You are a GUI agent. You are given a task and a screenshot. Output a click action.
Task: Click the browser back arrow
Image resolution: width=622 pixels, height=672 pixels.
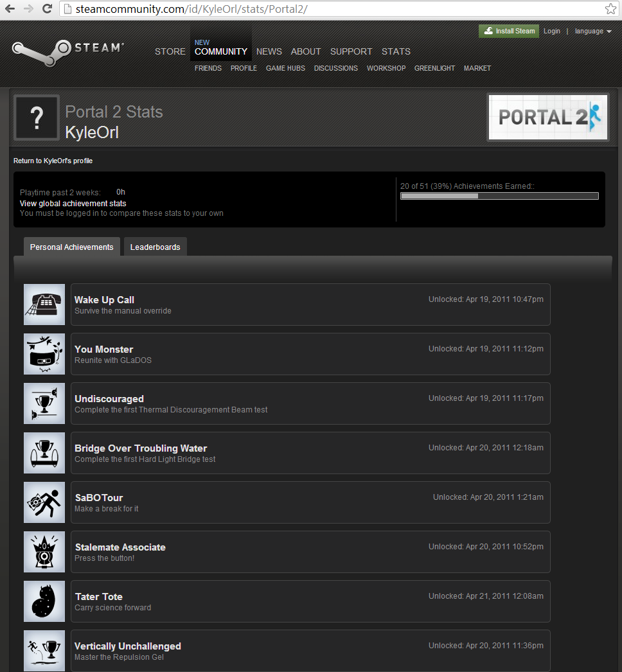10,8
